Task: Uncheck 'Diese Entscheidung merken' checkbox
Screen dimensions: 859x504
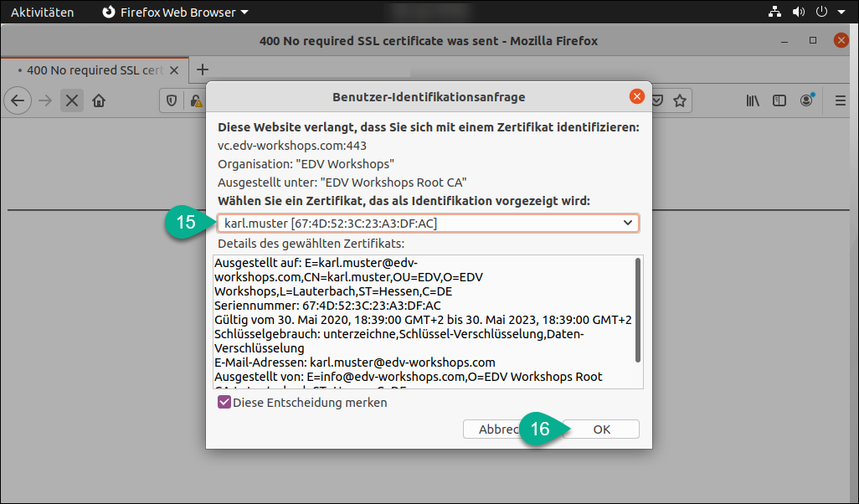Action: (x=224, y=402)
